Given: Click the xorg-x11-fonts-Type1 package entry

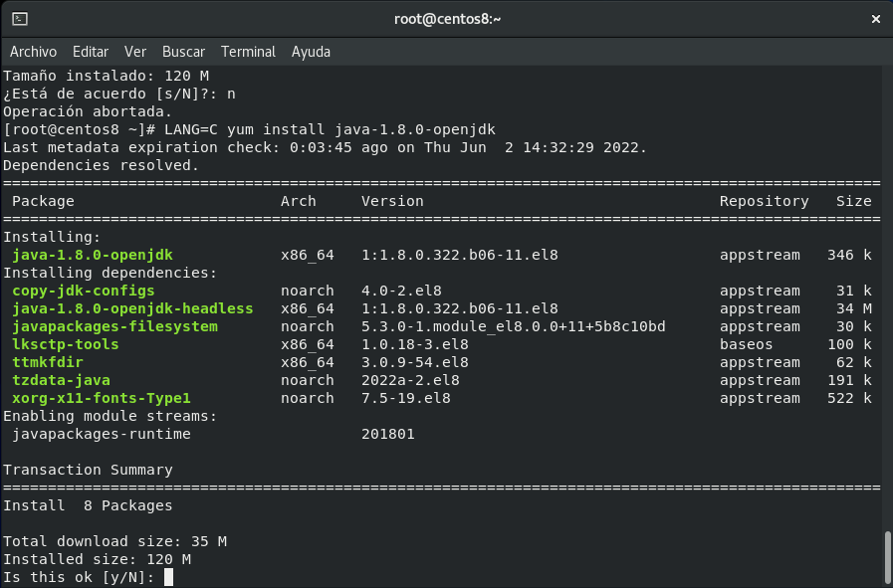Looking at the screenshot, I should 102,398.
